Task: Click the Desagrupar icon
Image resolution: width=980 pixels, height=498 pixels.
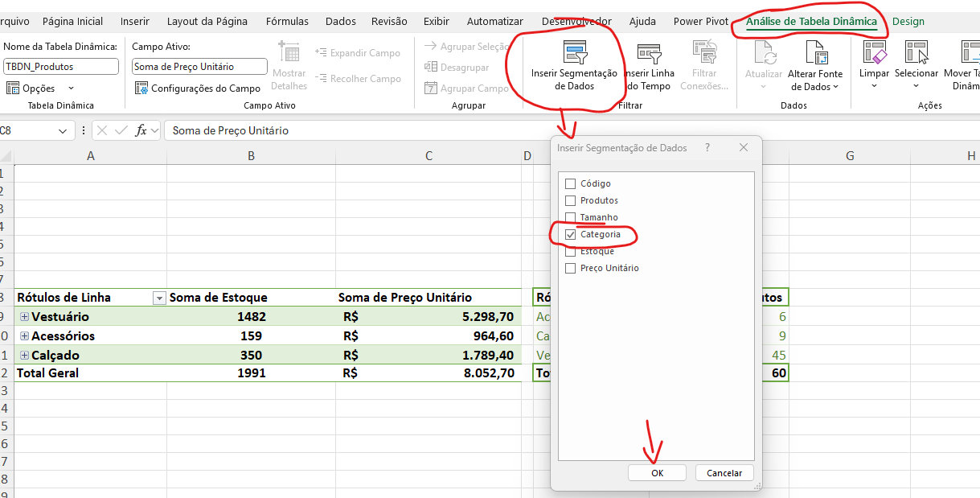Action: click(430, 68)
